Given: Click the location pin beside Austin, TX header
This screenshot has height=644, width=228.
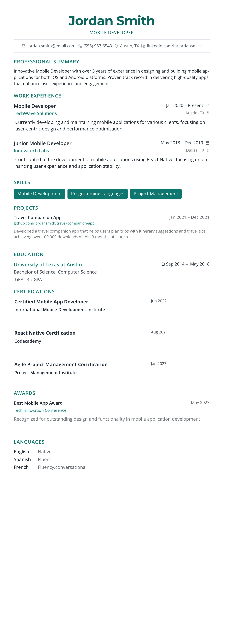Looking at the screenshot, I should pos(116,46).
